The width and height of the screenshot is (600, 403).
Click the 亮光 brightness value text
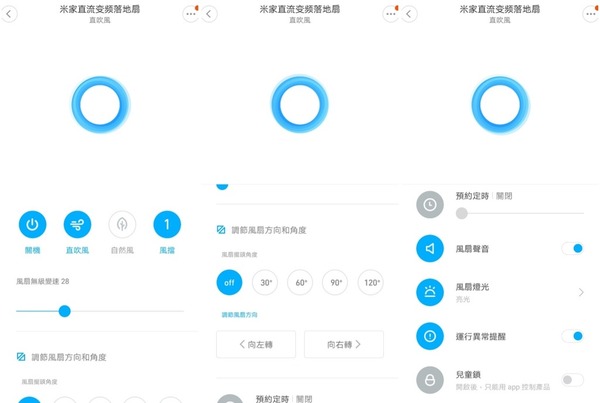coord(463,299)
